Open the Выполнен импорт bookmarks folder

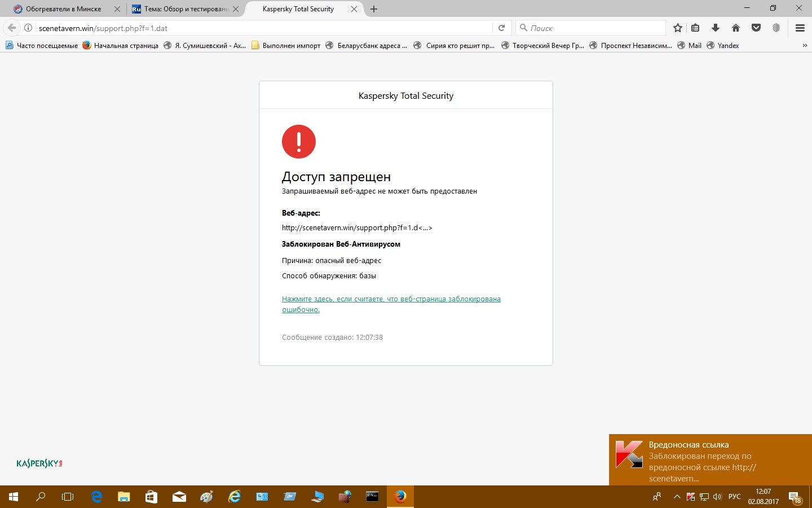286,46
